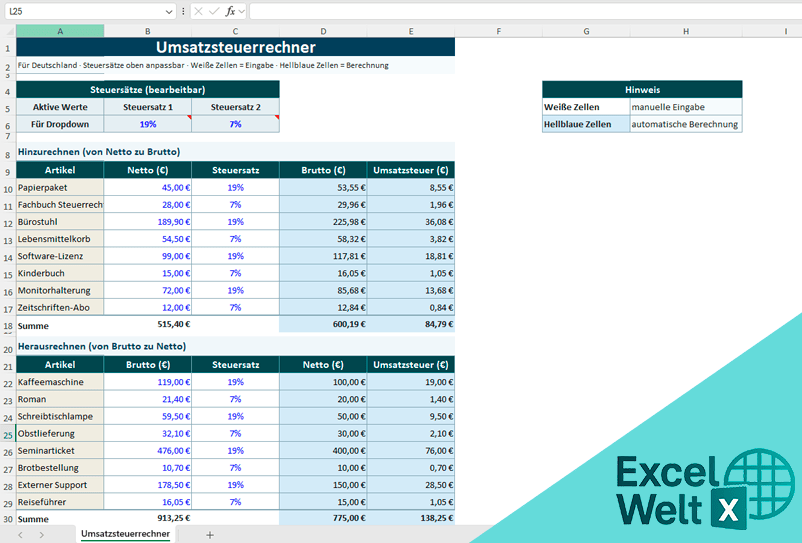Click the next sheet navigation arrow
Image resolution: width=802 pixels, height=543 pixels.
(x=41, y=535)
